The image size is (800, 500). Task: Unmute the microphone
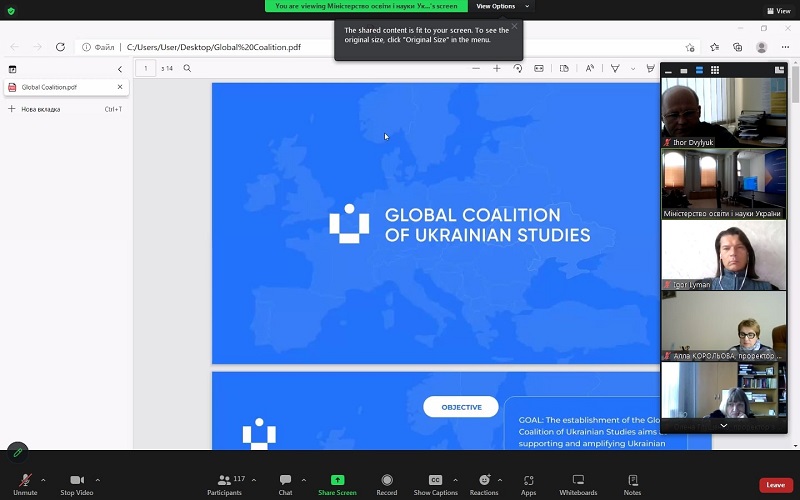tap(25, 485)
